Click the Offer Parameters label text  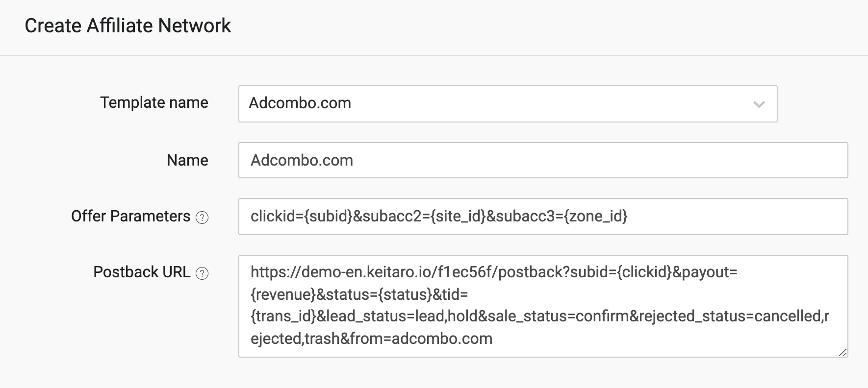pyautogui.click(x=130, y=216)
